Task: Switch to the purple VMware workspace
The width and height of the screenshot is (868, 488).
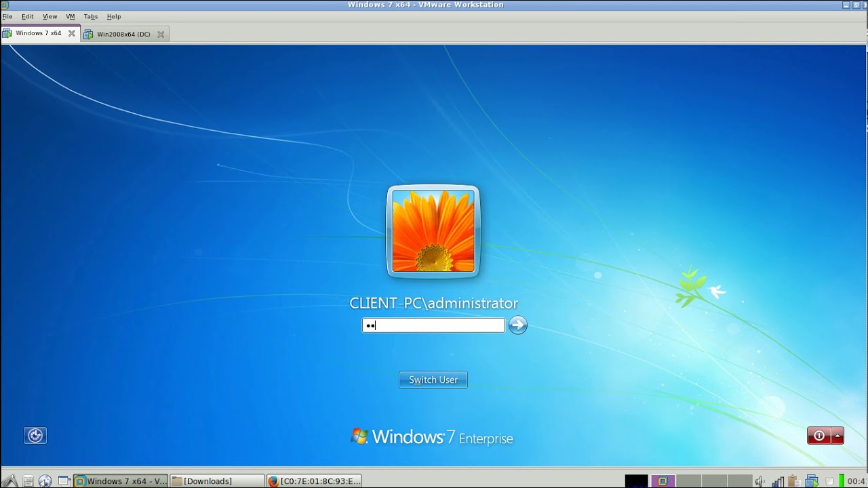Action: [663, 481]
